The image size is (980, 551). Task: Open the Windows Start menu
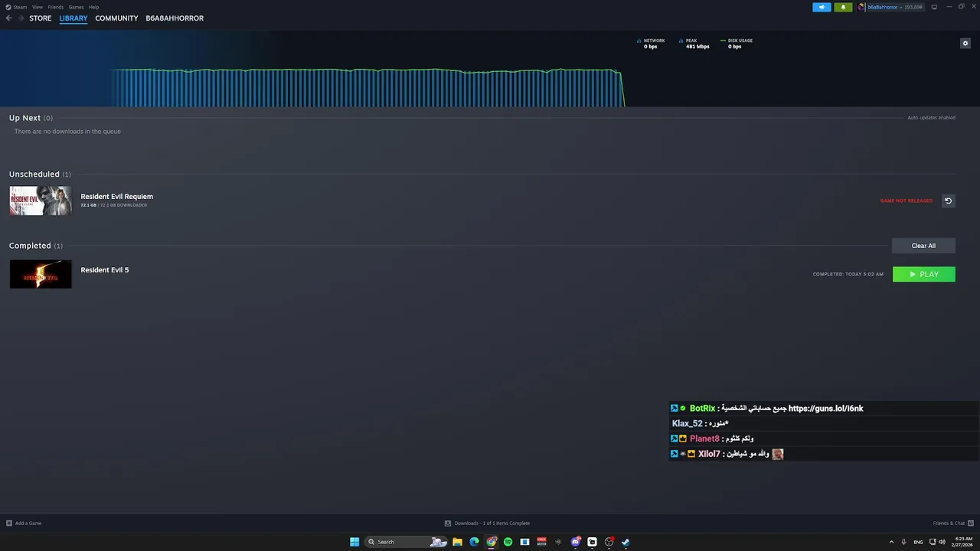click(x=354, y=542)
